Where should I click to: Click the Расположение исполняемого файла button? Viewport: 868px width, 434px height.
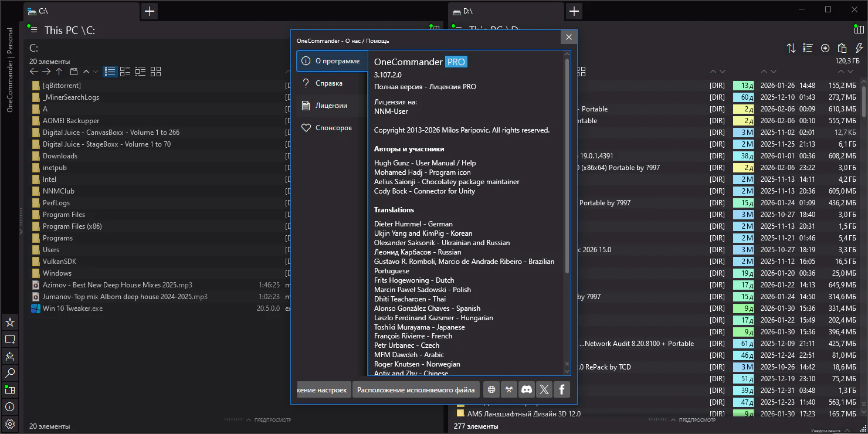[416, 389]
